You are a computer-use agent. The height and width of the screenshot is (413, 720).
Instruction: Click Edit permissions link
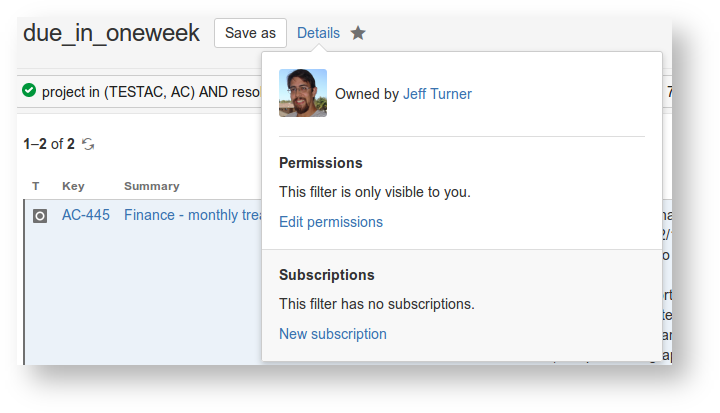[x=330, y=222]
